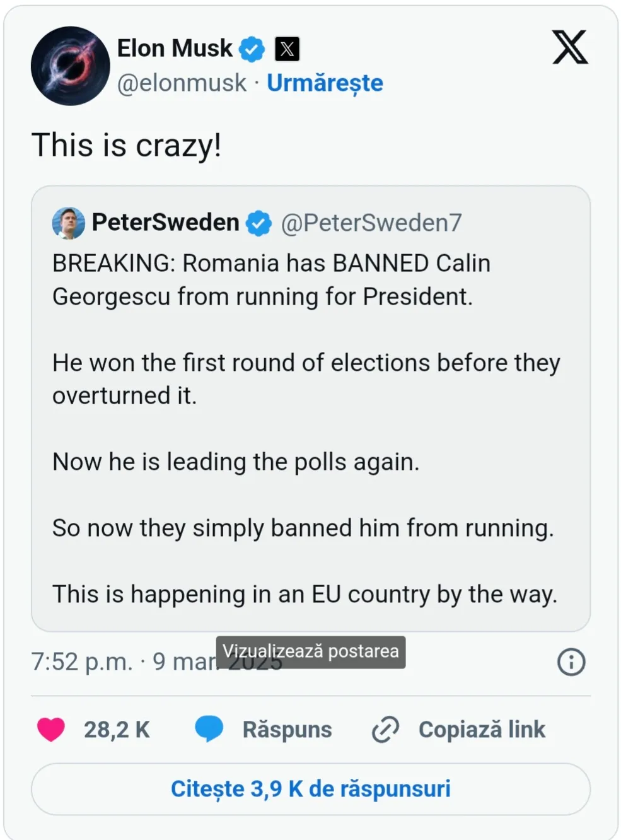
Task: Click the blue reply speech bubble icon
Action: (209, 729)
